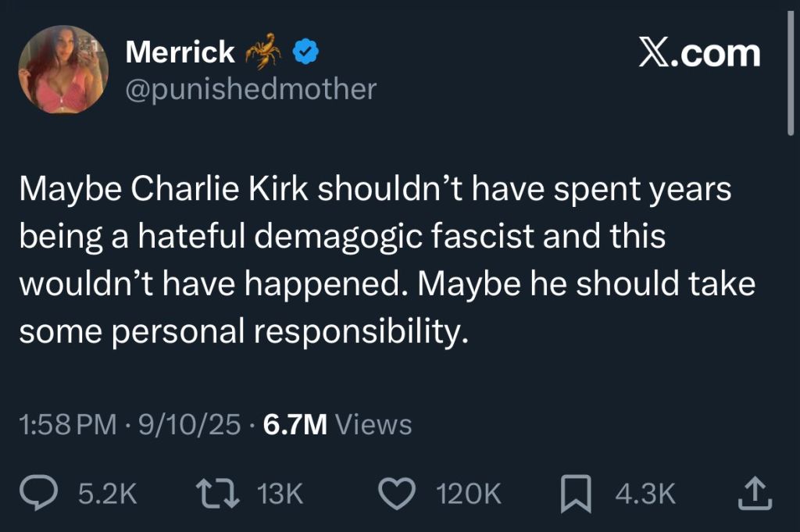Click the 1:58 PM timestamp
Image resolution: width=800 pixels, height=532 pixels.
pyautogui.click(x=66, y=425)
